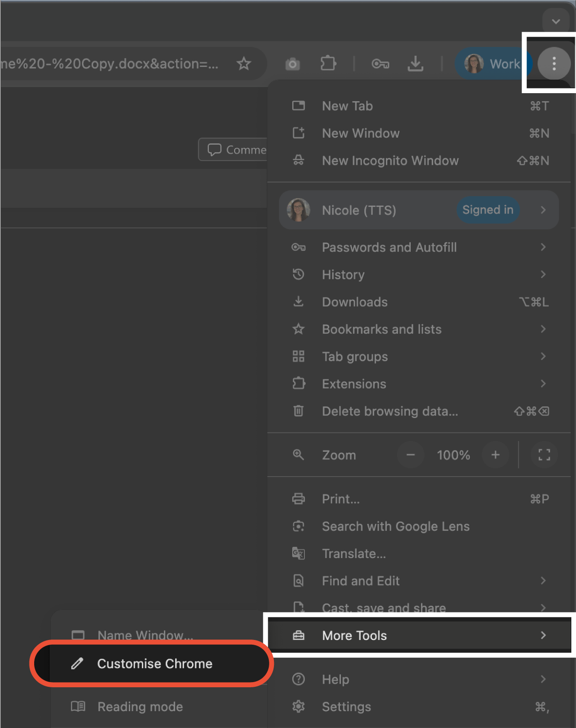
Task: Expand the History submenu
Action: coord(419,274)
